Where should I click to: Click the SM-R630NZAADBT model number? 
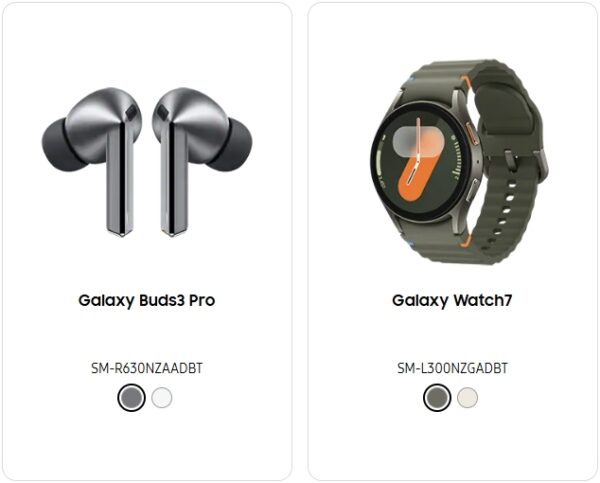click(147, 368)
